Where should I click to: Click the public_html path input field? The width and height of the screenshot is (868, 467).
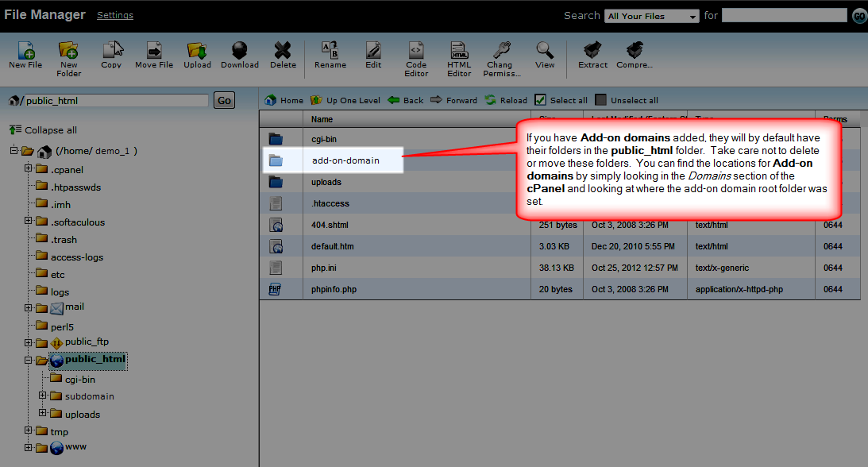pyautogui.click(x=116, y=101)
